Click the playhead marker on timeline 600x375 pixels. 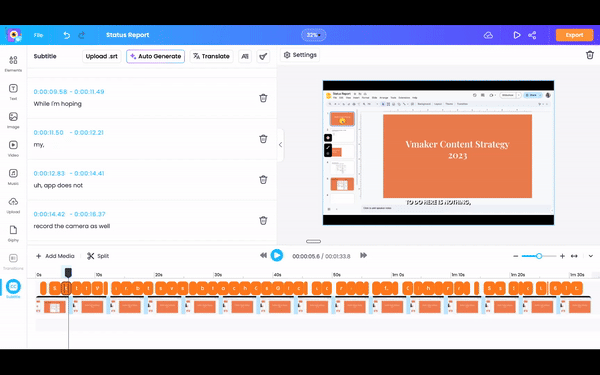tap(68, 272)
